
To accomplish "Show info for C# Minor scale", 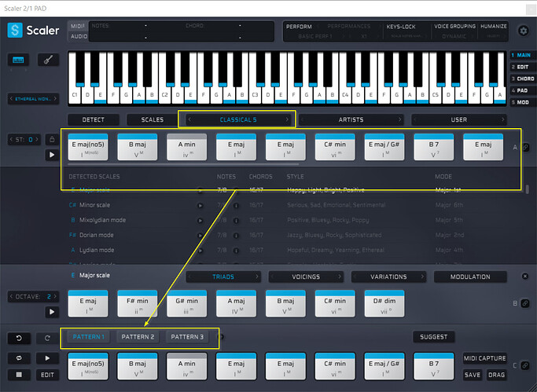I will [236, 206].
